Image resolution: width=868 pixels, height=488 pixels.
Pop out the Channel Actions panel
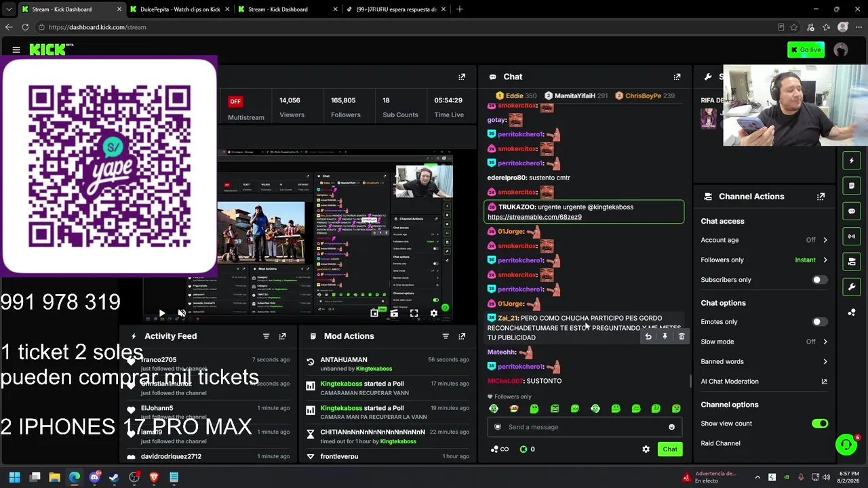[x=821, y=197]
